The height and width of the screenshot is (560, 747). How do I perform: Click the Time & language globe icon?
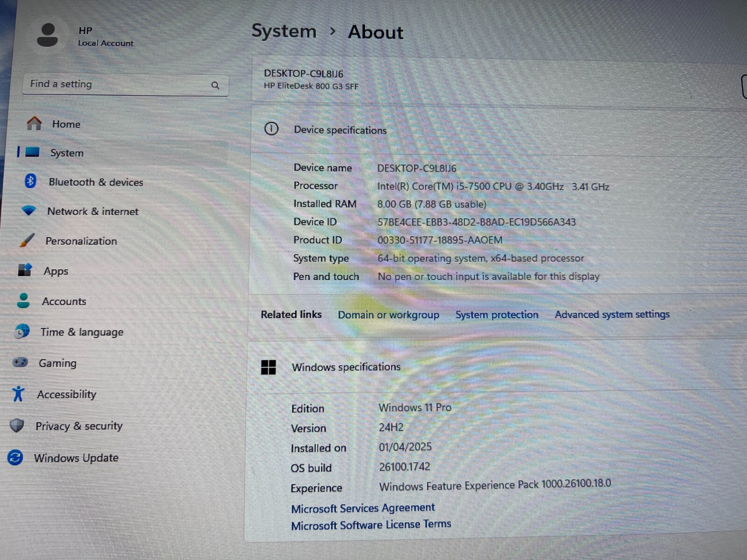pos(21,331)
